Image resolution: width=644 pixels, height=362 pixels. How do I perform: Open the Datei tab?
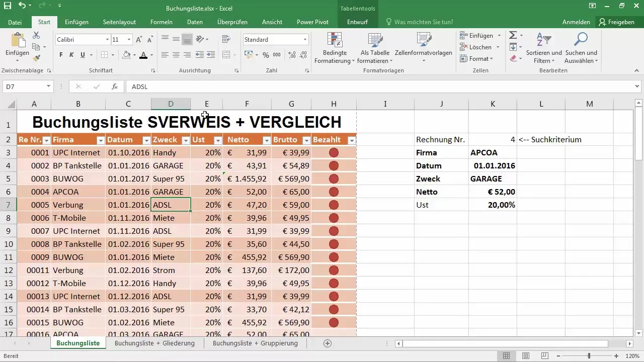click(x=15, y=22)
